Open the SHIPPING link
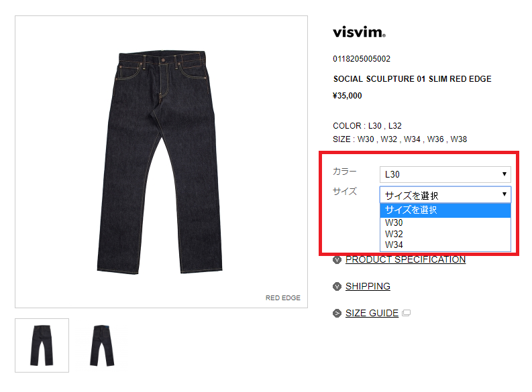Viewport: 532px width, 392px height. pyautogui.click(x=368, y=286)
